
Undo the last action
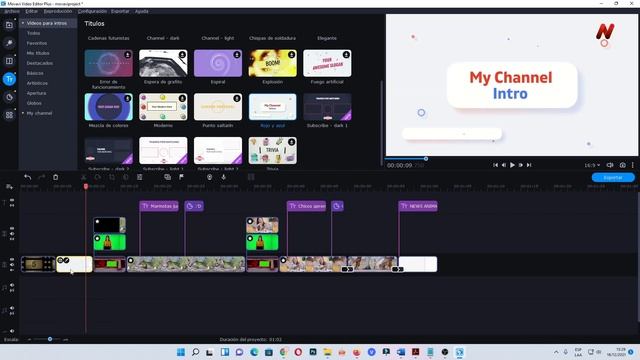pyautogui.click(x=27, y=177)
